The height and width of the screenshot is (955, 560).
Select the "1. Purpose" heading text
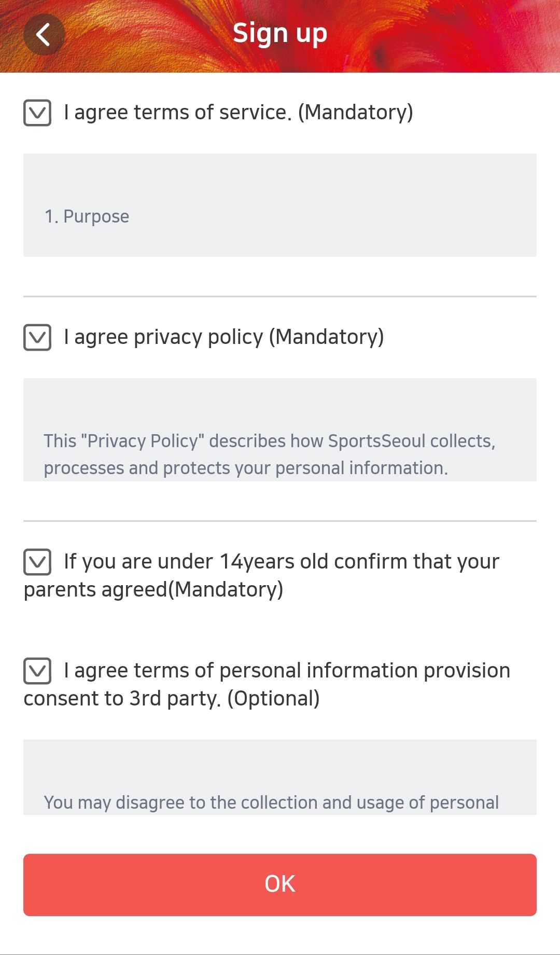coord(87,216)
